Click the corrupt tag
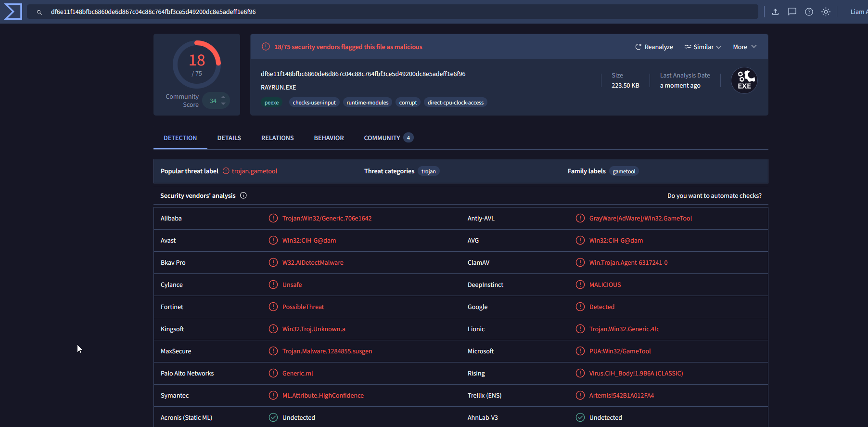Viewport: 868px width, 427px height. [x=408, y=103]
